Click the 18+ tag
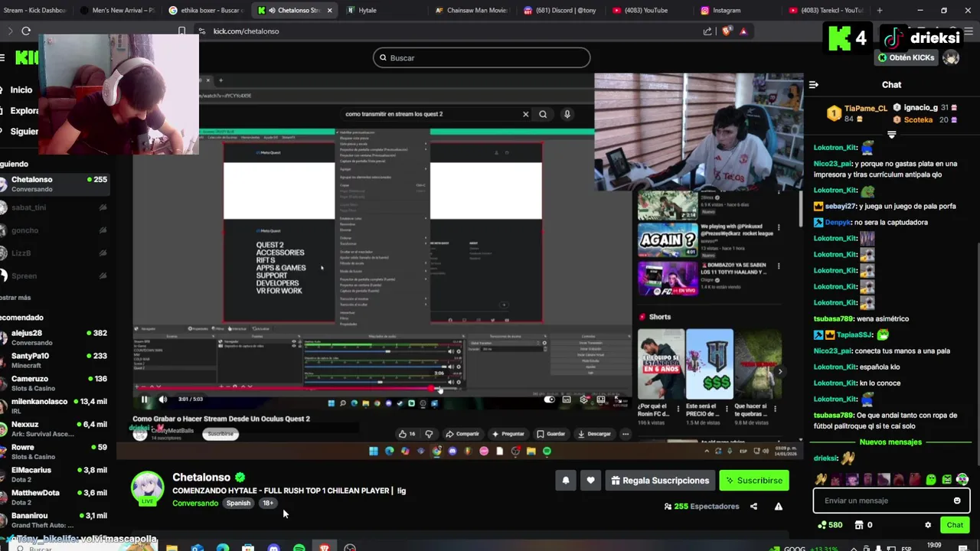 (268, 503)
